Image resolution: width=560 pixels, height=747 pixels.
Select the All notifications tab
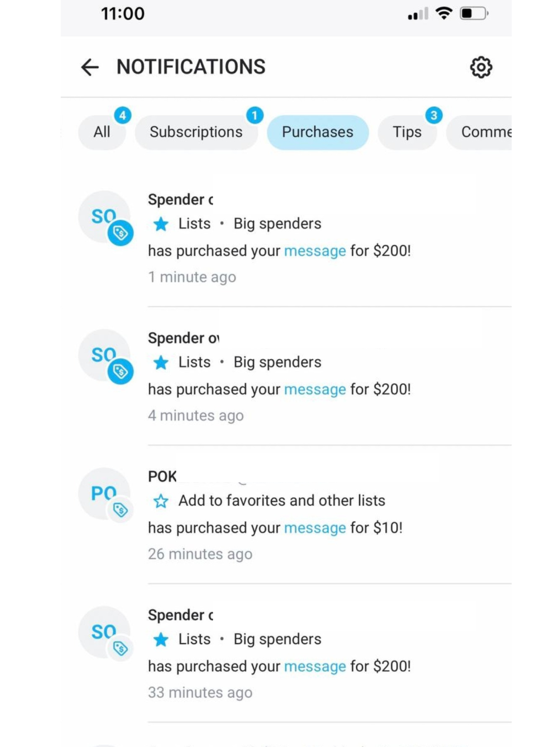pos(102,132)
